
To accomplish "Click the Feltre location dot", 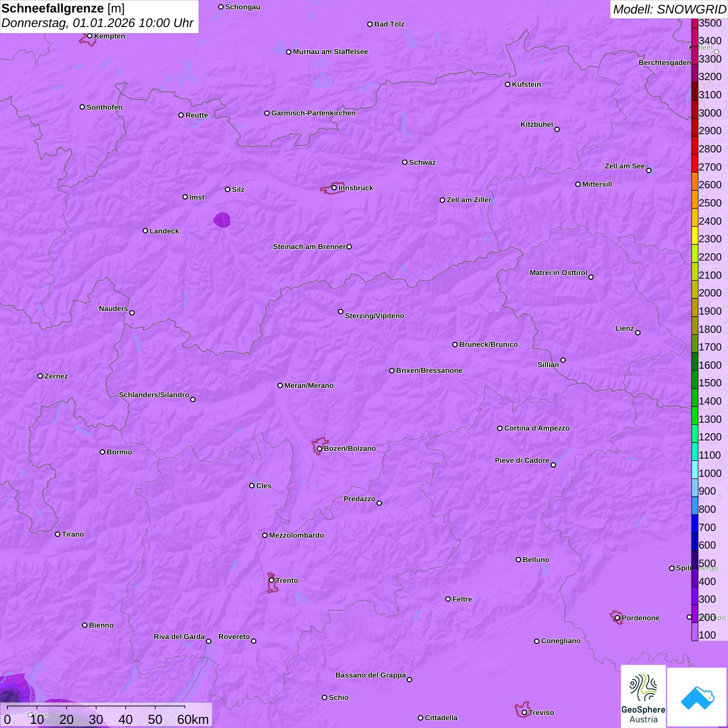I will 448,599.
